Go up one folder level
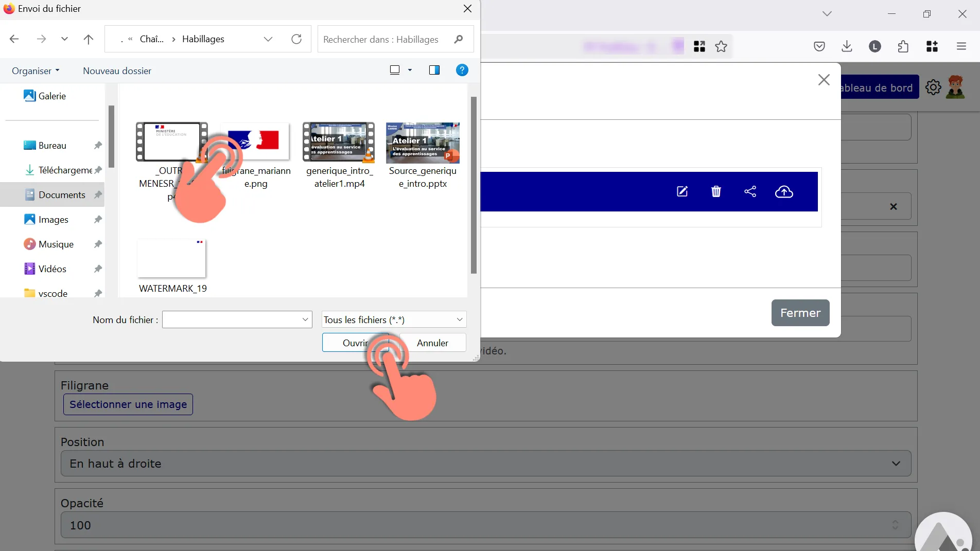Image resolution: width=980 pixels, height=551 pixels. click(89, 39)
